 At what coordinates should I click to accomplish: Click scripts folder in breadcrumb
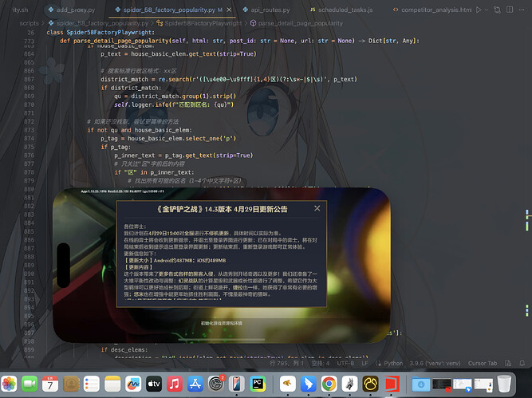(x=29, y=23)
